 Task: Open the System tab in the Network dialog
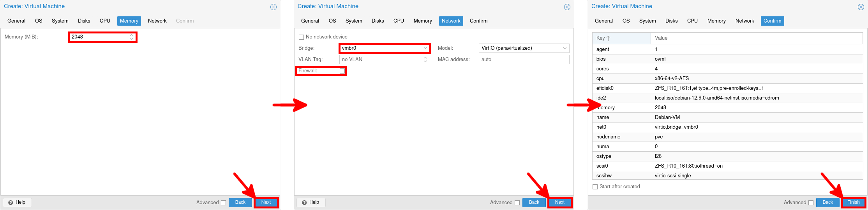tap(353, 21)
